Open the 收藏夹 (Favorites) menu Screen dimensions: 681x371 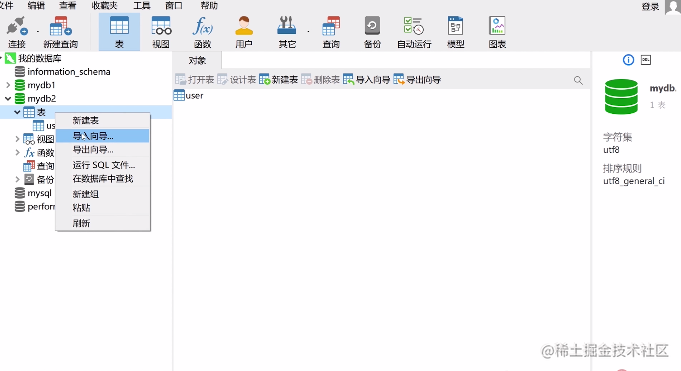coord(104,5)
